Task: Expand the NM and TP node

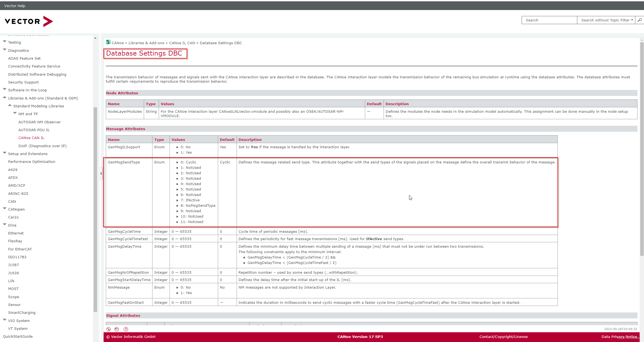Action: [x=15, y=113]
